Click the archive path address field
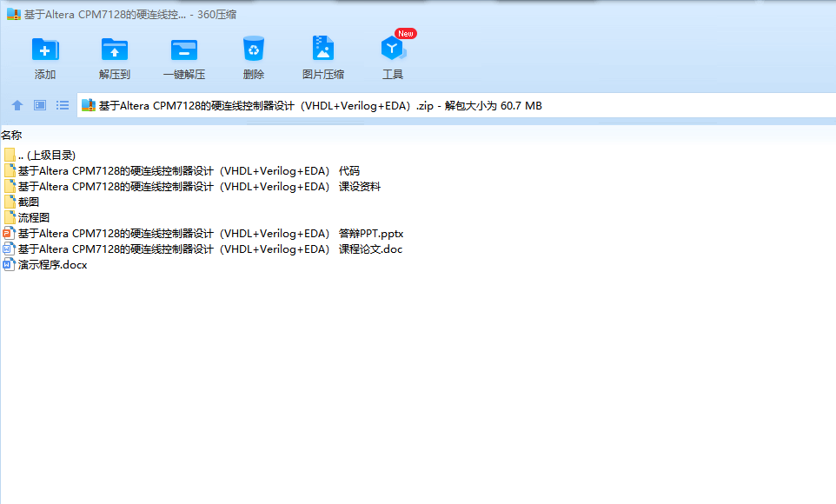Viewport: 836px width, 504px height. click(x=456, y=106)
